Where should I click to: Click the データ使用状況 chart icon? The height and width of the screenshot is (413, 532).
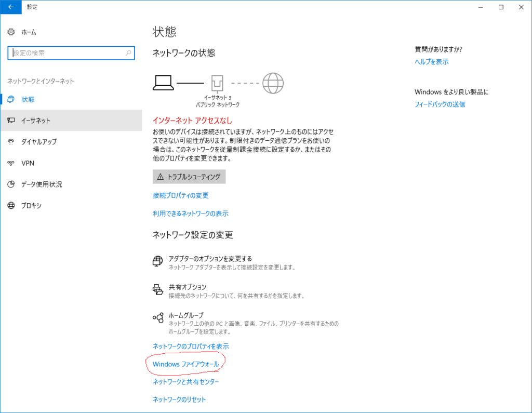[11, 184]
